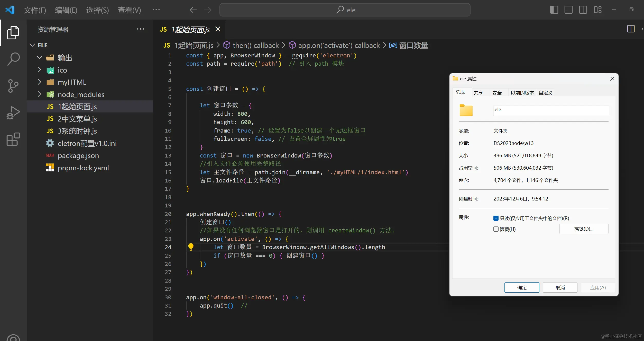
Task: Open the Search view in activity bar
Action: [13, 59]
